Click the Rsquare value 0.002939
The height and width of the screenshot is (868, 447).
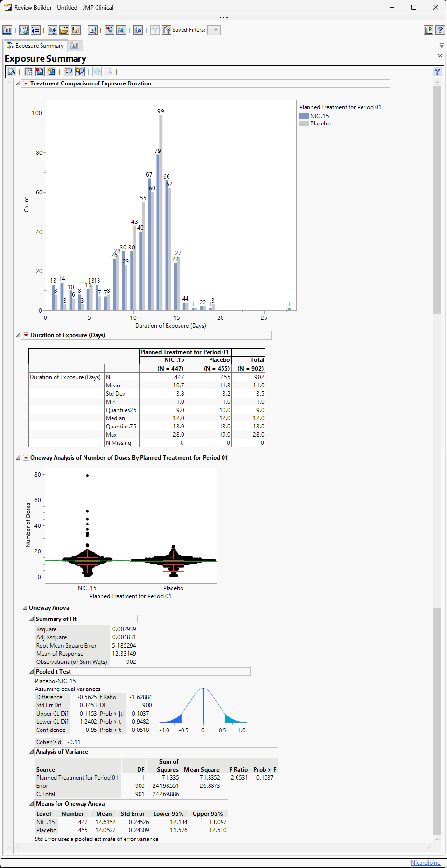coord(124,629)
